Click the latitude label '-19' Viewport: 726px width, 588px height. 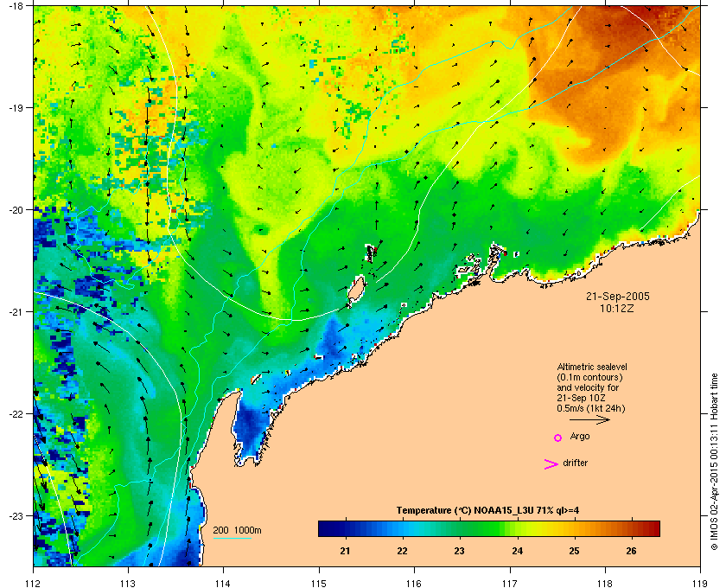(16, 107)
